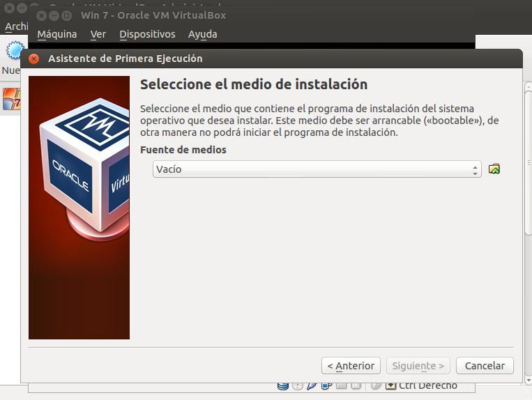This screenshot has height=400, width=532.
Task: Select the Windows 7 VM icon in Manager list
Action: point(12,99)
